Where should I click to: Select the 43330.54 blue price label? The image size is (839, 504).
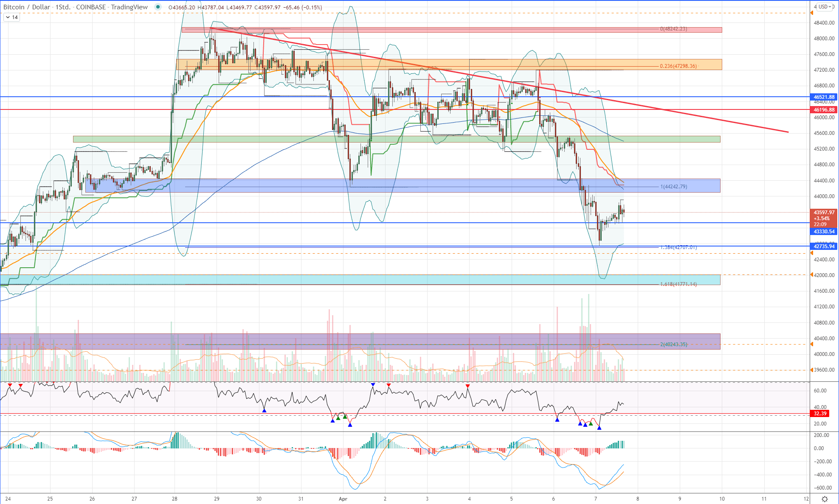[x=824, y=232]
